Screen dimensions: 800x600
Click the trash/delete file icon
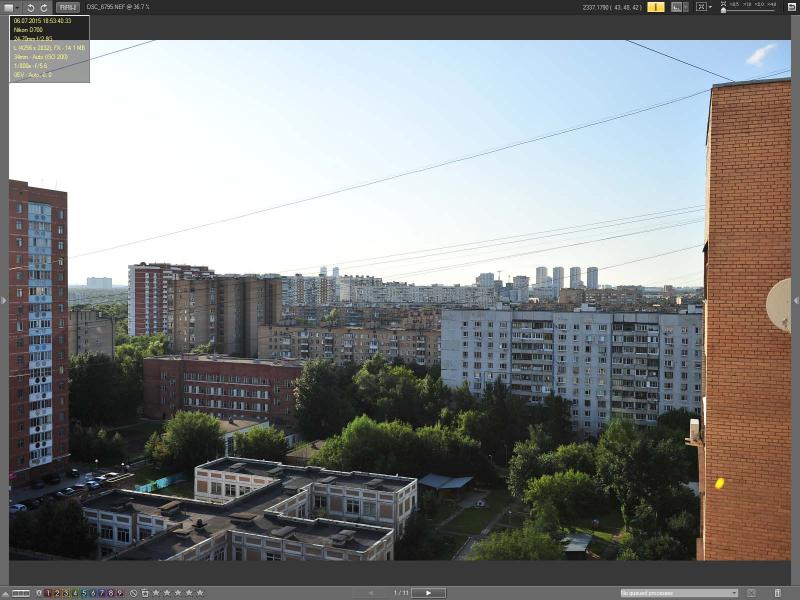[145, 593]
